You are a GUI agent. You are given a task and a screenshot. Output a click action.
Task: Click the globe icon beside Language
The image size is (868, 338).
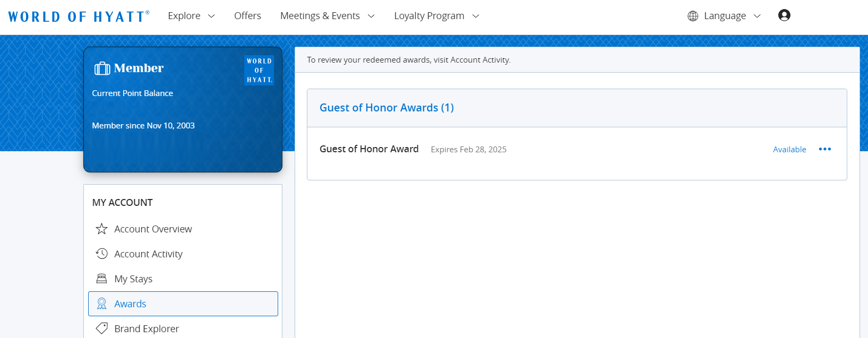(693, 16)
